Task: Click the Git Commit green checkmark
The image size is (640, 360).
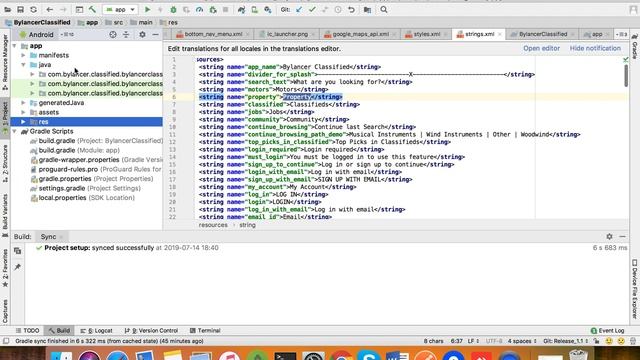Action: [312, 9]
